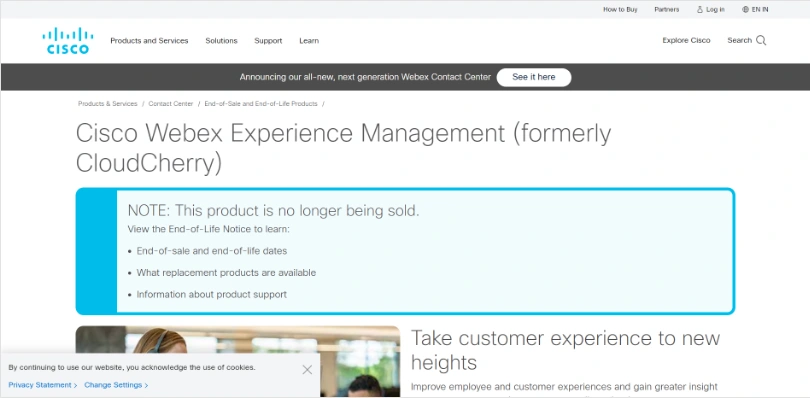
Task: Open the Privacy Statement link
Action: 42,385
